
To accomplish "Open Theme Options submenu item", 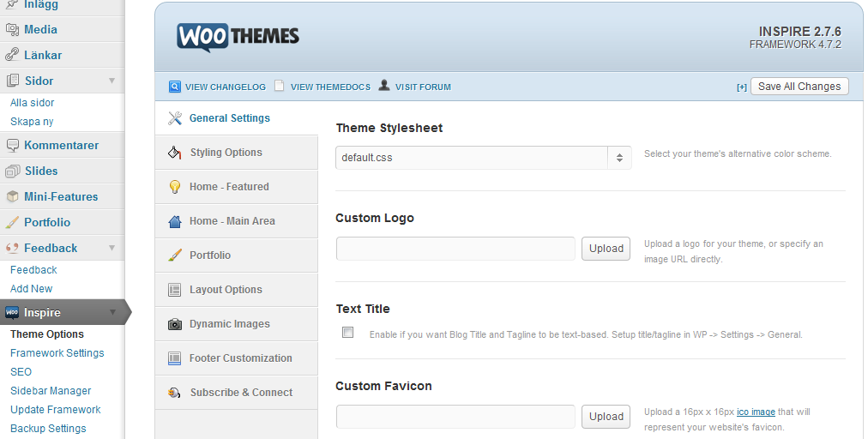I will 47,334.
